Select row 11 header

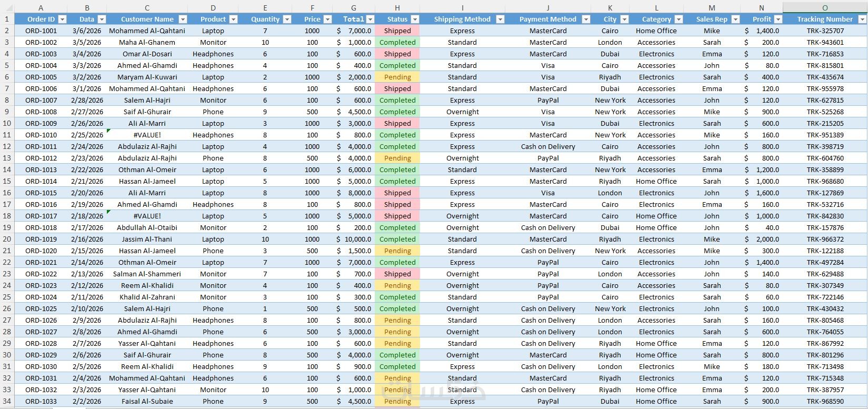(7, 135)
